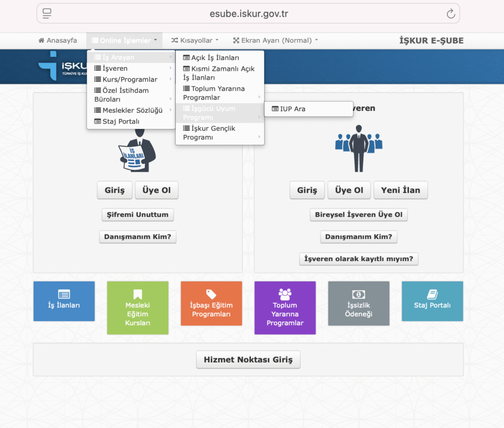Image resolution: width=504 pixels, height=428 pixels.
Task: Click the tag icon on İşbaşı Eğitim Programları tile
Action: tap(211, 294)
